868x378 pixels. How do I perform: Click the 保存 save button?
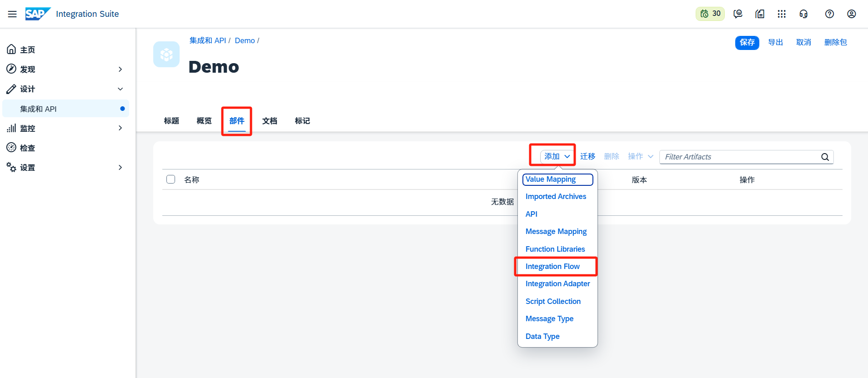[x=747, y=42]
